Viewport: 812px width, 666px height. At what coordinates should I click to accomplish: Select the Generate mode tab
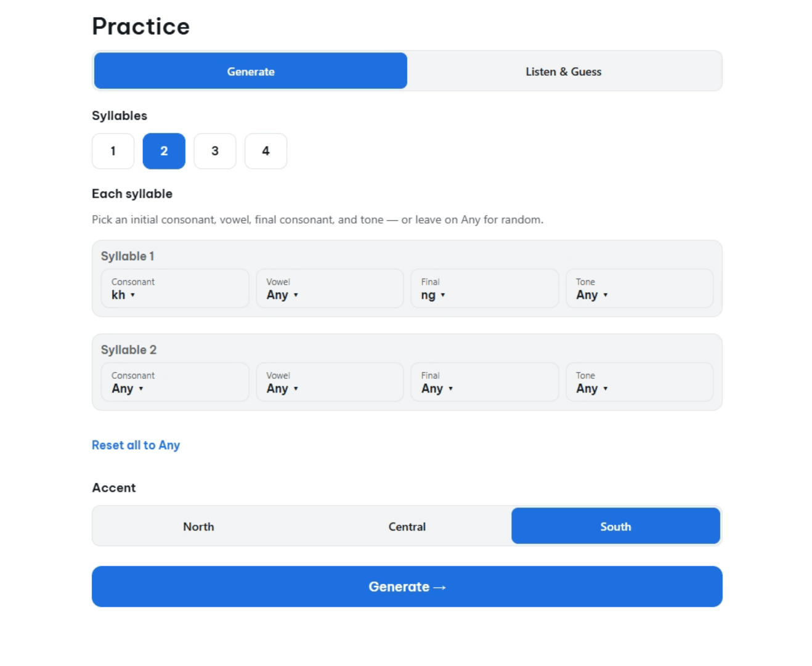(x=251, y=71)
